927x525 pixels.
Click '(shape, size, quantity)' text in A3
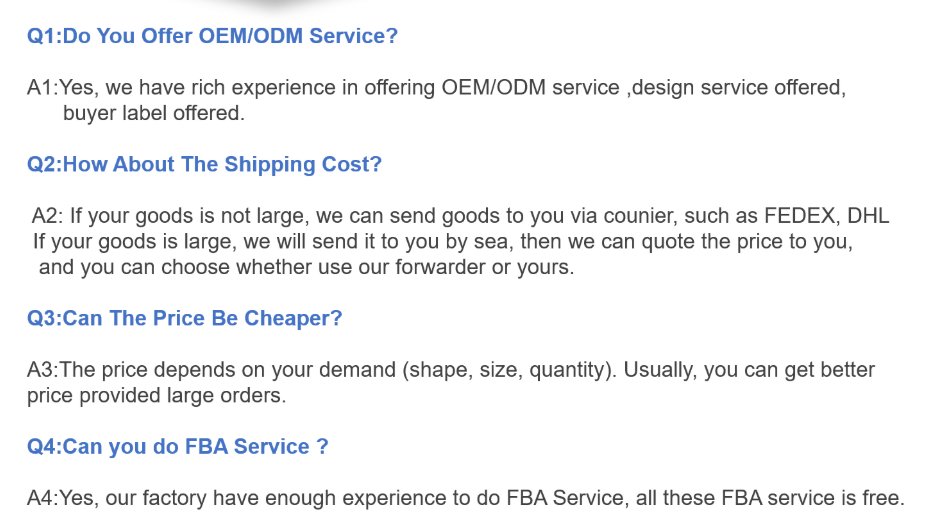[510, 371]
